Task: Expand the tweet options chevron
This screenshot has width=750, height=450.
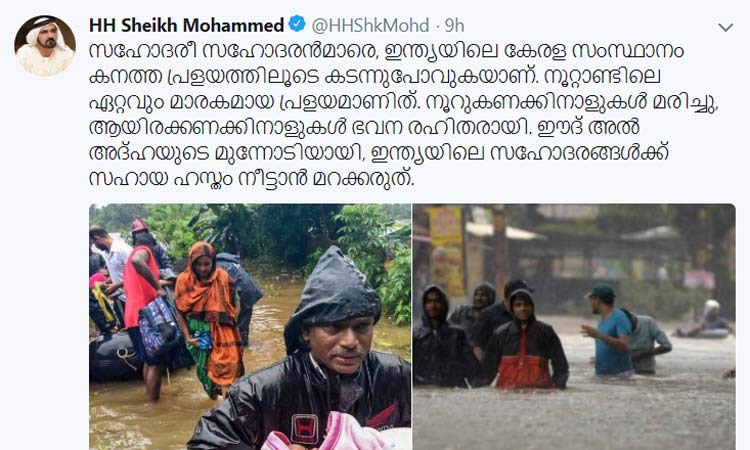Action: point(726,27)
